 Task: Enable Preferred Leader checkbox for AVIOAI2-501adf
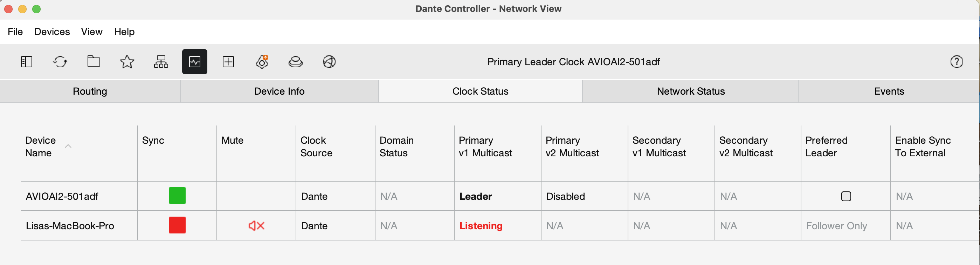click(846, 196)
